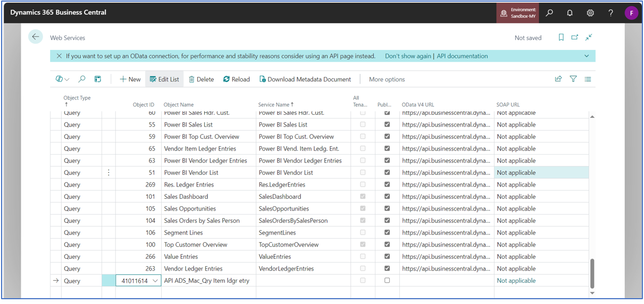
Task: Uncheck Published for Power BI Sales List
Action: click(x=387, y=124)
